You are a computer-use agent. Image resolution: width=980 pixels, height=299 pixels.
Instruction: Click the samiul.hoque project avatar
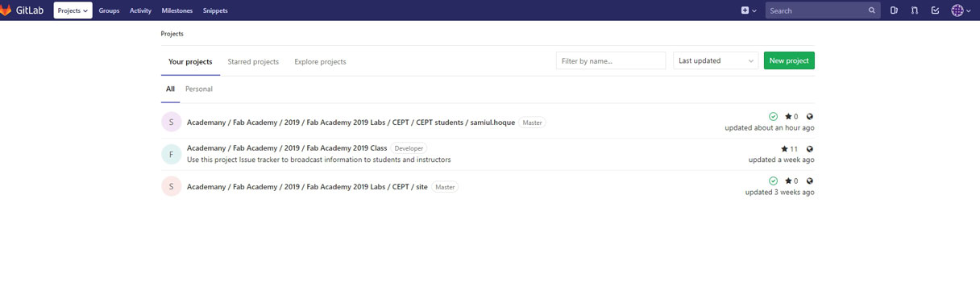click(171, 122)
